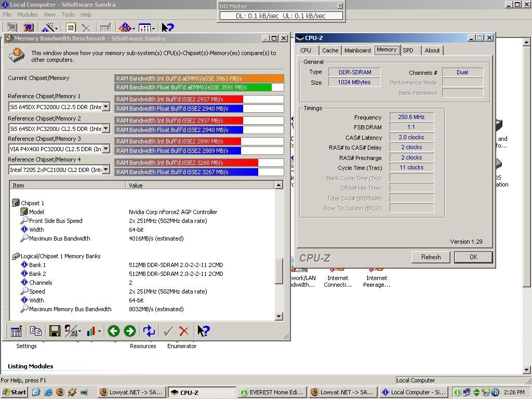
Task: Click OK to close CPU-Z
Action: pos(472,257)
